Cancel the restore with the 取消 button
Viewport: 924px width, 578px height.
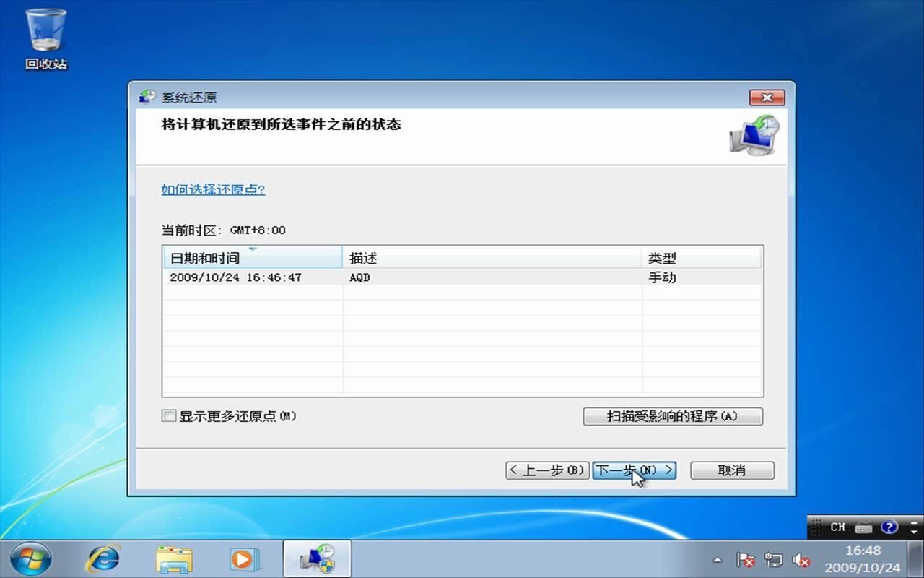click(731, 470)
